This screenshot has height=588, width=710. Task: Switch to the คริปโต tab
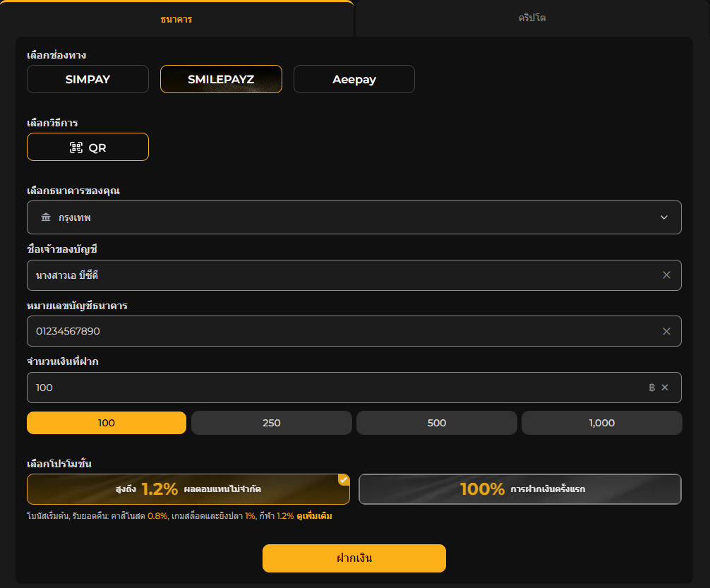click(531, 18)
